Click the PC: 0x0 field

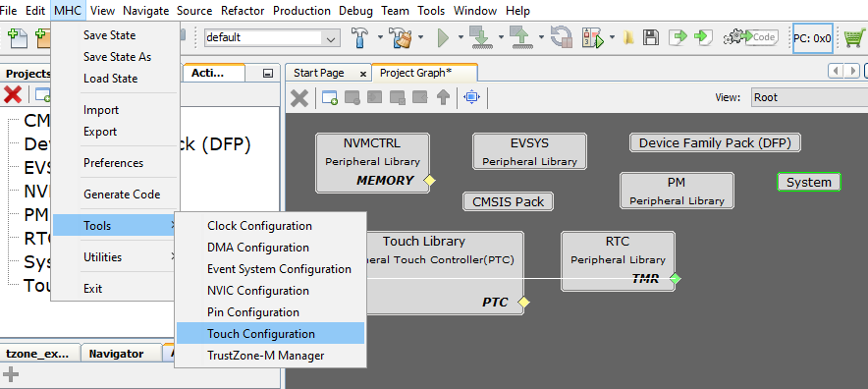pyautogui.click(x=812, y=38)
